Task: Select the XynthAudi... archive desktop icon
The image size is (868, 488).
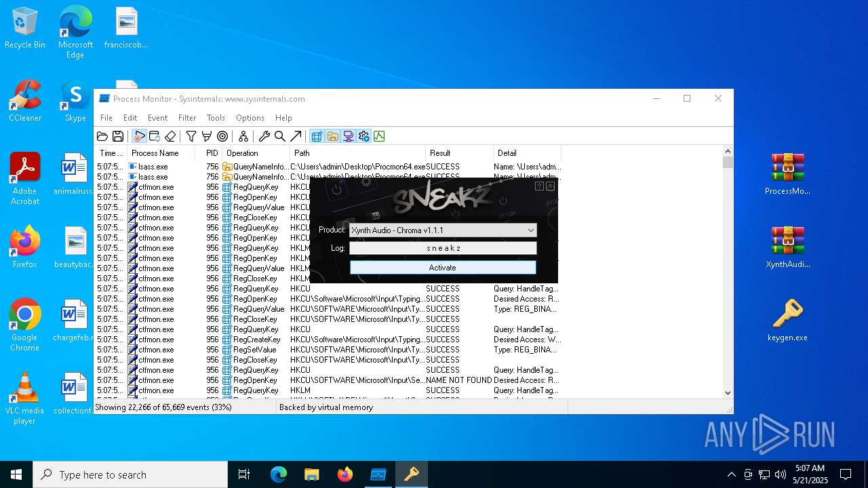Action: (x=787, y=247)
